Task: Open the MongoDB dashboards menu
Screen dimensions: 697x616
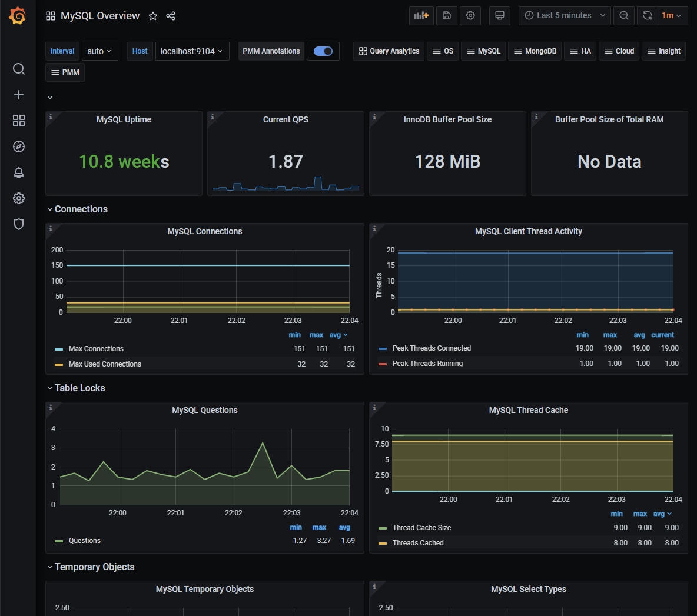Action: (535, 51)
